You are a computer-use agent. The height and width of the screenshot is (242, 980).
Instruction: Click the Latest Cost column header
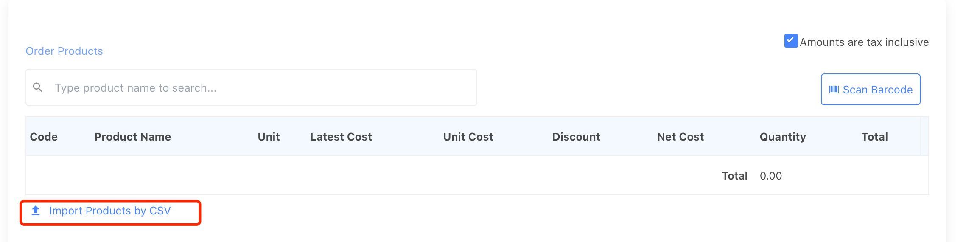341,137
